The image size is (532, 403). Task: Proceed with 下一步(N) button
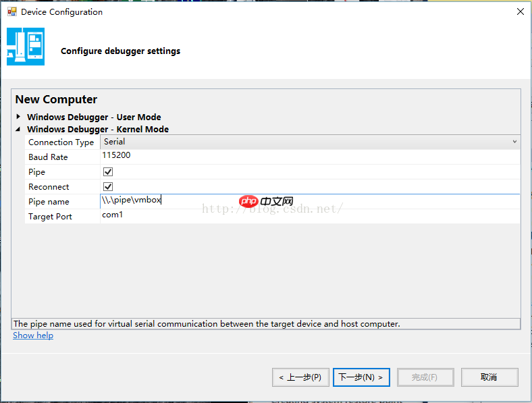(361, 377)
